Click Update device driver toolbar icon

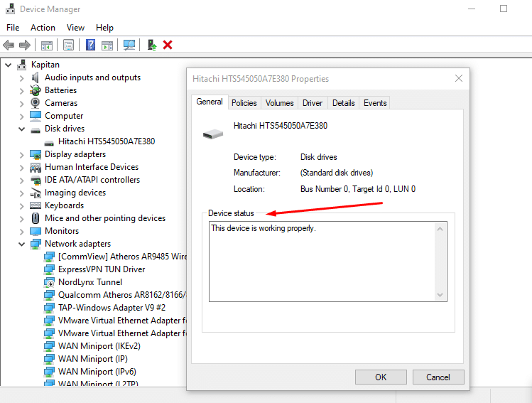point(152,45)
